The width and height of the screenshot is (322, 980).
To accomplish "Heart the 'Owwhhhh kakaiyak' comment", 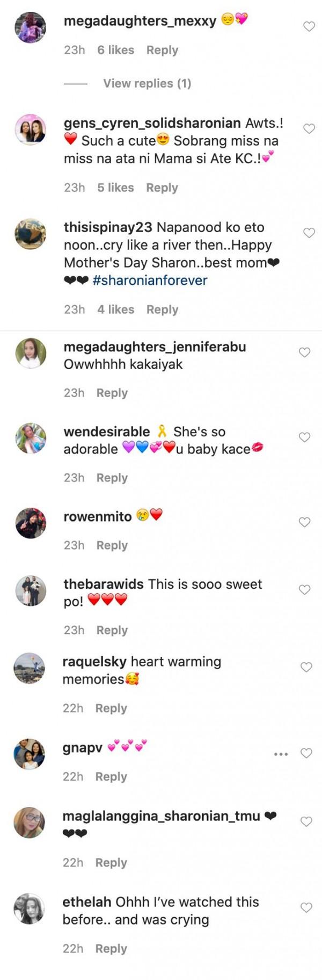I will pyautogui.click(x=304, y=352).
